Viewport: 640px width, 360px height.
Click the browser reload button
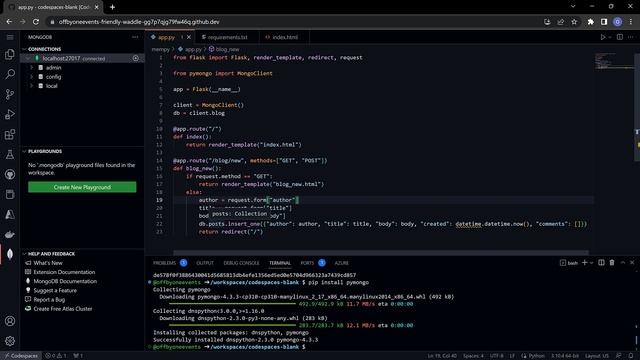coord(36,22)
